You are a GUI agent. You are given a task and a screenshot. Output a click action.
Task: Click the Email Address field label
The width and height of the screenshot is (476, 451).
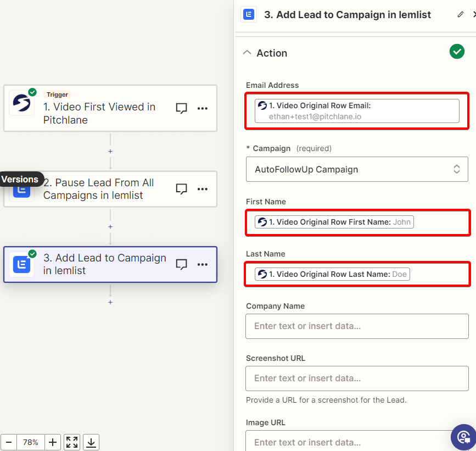272,85
